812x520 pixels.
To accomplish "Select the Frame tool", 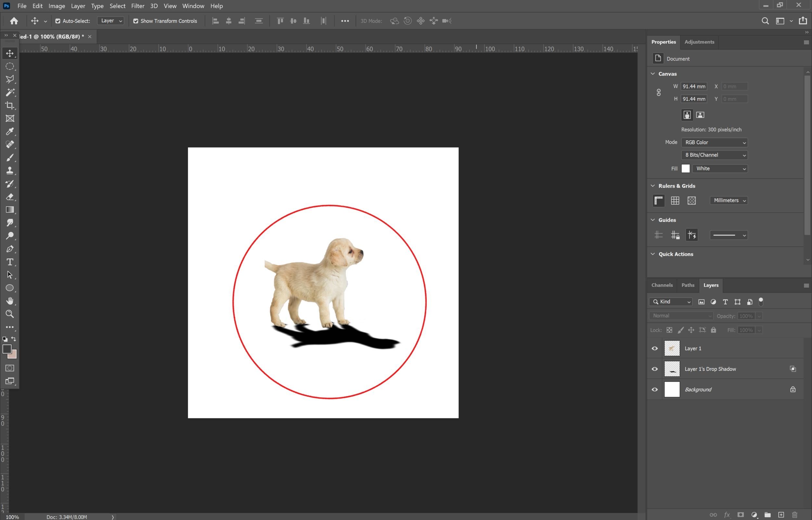I will pos(10,119).
